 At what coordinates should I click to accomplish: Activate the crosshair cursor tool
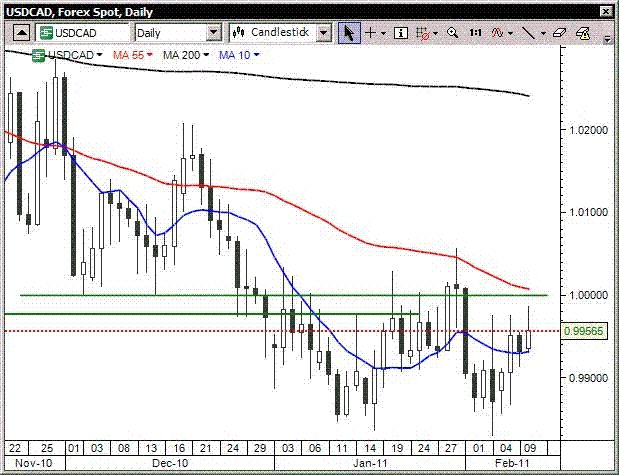coord(371,32)
